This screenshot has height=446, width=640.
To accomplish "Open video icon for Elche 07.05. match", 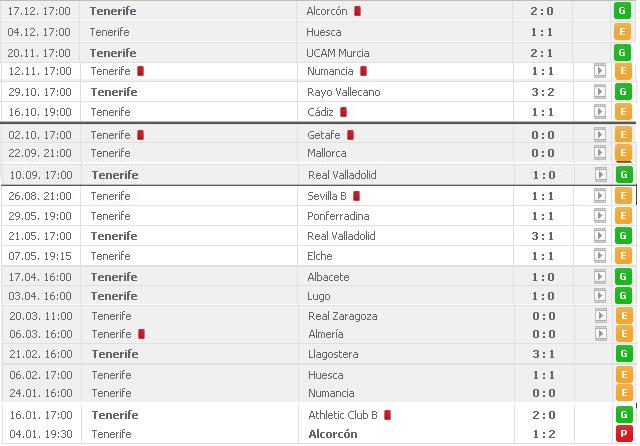I will click(x=600, y=256).
